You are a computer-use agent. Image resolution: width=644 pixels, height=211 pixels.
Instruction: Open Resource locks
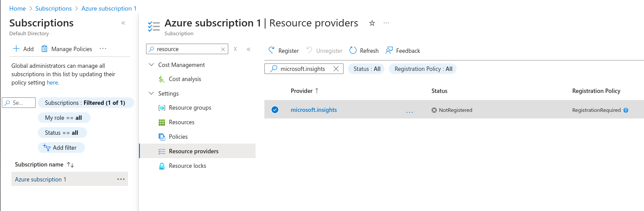coord(187,166)
